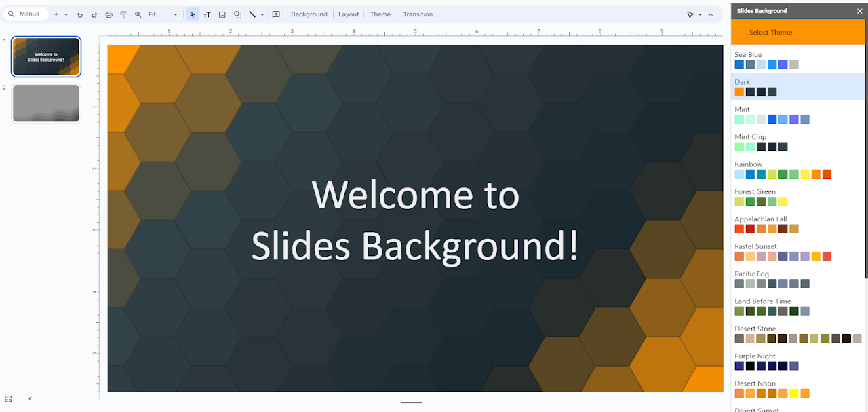Screen dimensions: 868x412
Task: Choose the Appalachian Fall theme
Action: [x=798, y=224]
